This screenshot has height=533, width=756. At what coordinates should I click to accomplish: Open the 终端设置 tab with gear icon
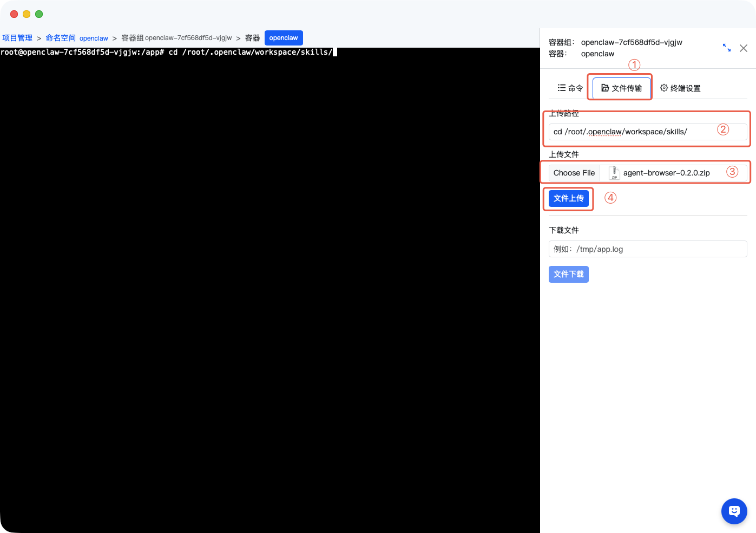pyautogui.click(x=680, y=88)
